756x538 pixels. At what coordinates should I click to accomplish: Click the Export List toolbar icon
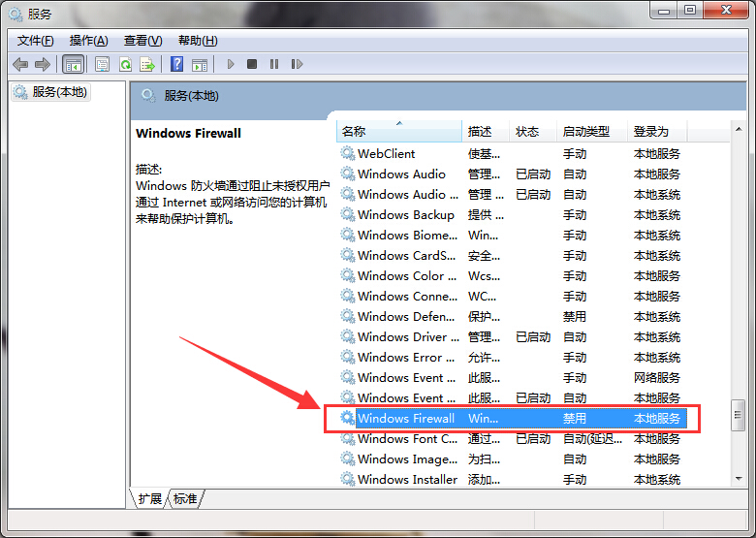[147, 64]
